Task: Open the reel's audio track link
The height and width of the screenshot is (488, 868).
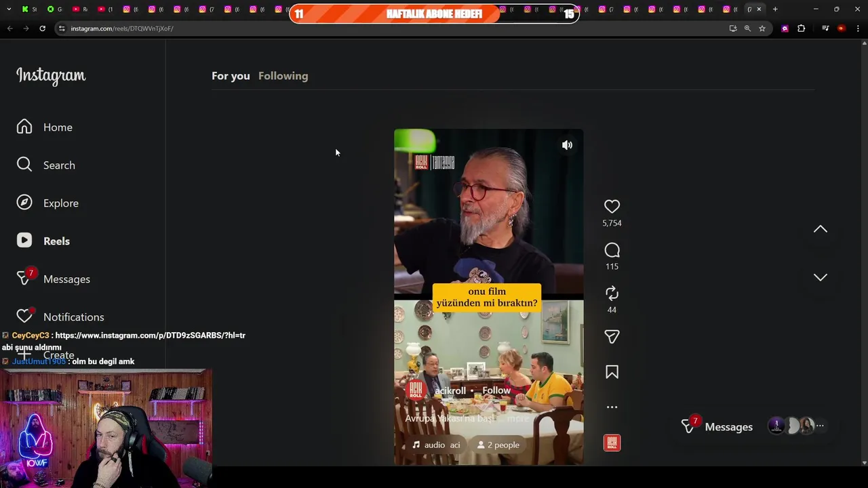Action: (x=435, y=445)
